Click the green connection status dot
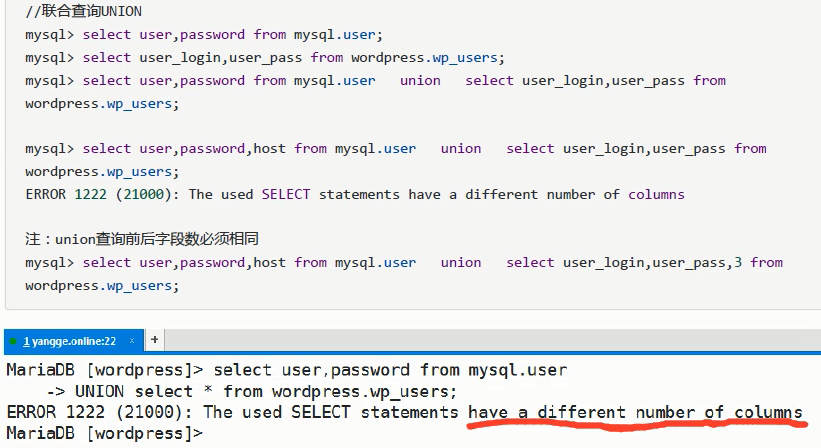The height and width of the screenshot is (448, 821). coord(13,341)
